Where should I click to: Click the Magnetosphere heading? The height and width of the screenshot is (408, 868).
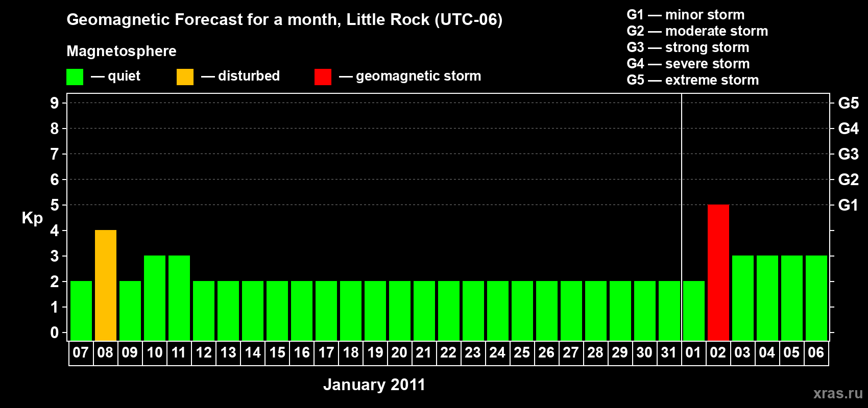pyautogui.click(x=122, y=51)
